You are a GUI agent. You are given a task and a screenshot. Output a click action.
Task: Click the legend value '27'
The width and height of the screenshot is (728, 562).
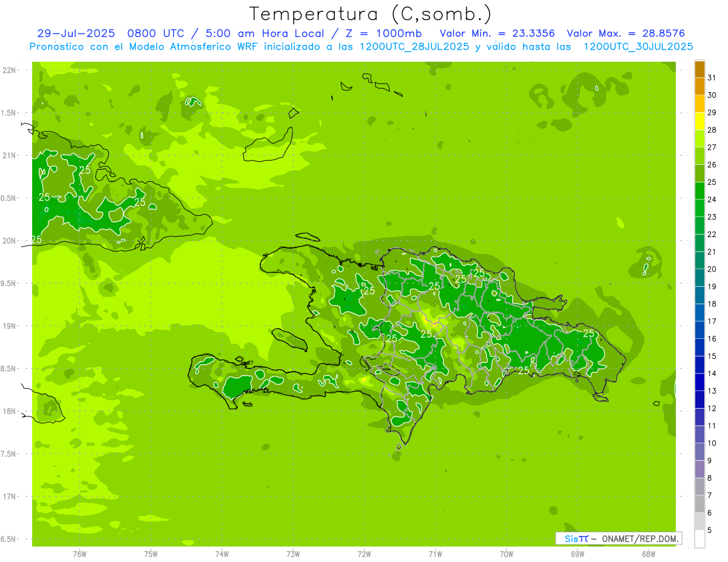[712, 147]
